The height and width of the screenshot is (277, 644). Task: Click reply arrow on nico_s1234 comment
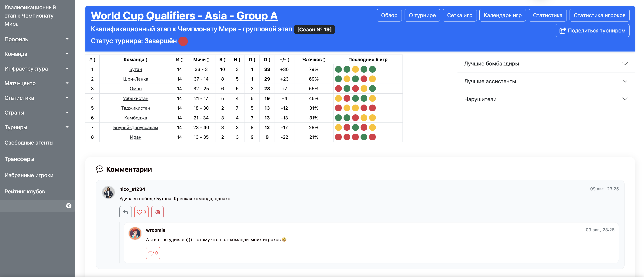tap(125, 212)
